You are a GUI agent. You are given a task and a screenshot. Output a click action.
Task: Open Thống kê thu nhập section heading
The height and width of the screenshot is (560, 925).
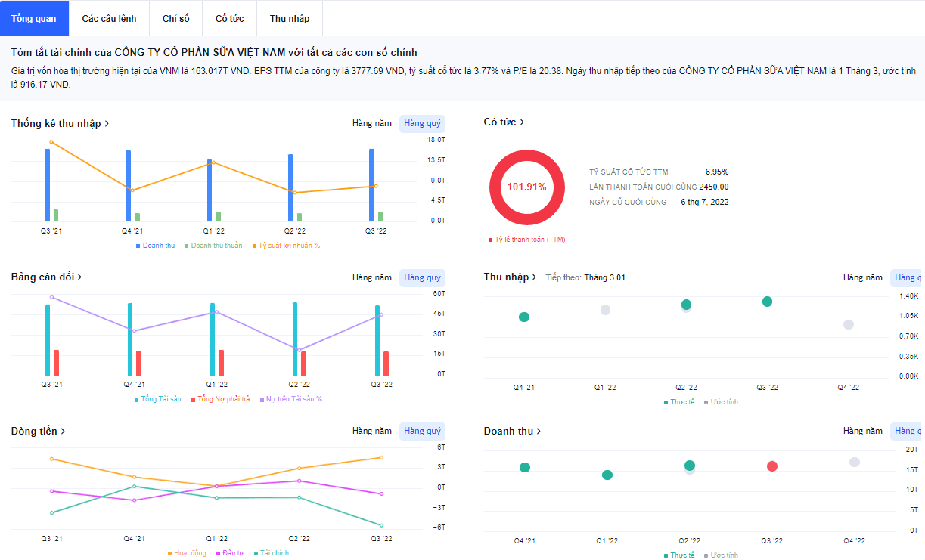61,123
